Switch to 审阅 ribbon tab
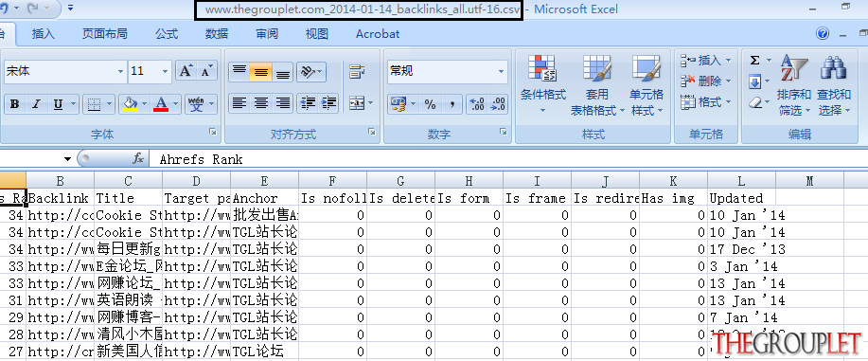This screenshot has width=868, height=361. pos(267,34)
